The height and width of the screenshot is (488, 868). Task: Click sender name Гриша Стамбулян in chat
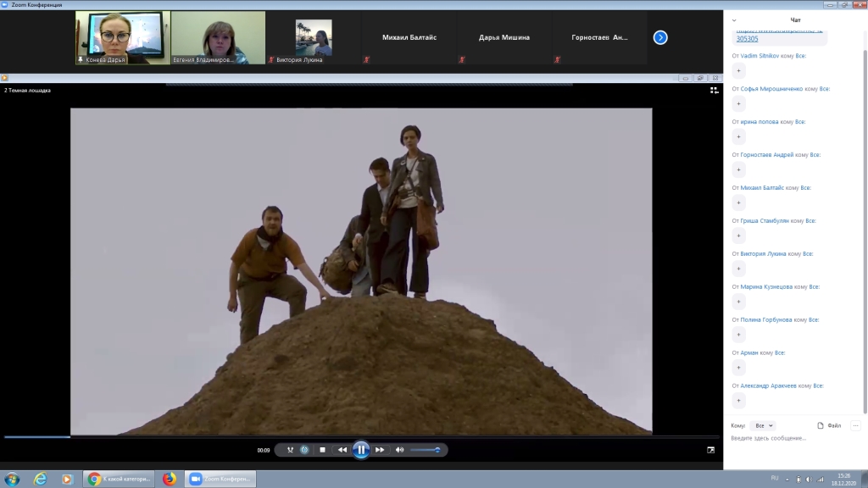coord(765,221)
